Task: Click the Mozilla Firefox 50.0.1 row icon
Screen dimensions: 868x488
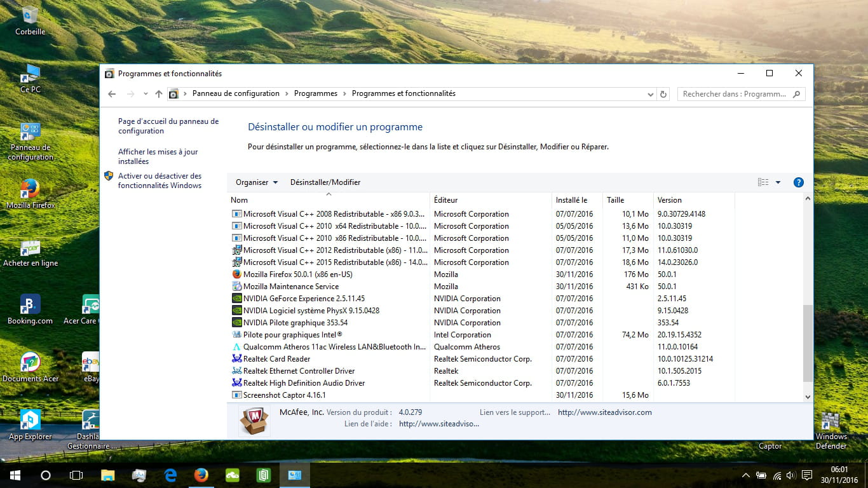Action: click(x=237, y=274)
